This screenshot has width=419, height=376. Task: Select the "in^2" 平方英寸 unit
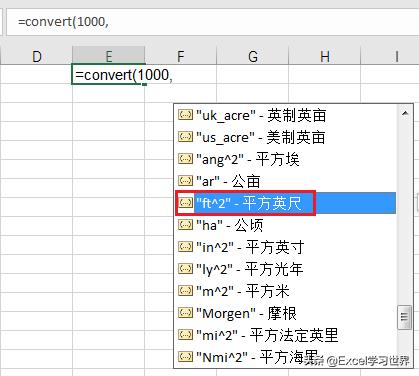pyautogui.click(x=286, y=247)
